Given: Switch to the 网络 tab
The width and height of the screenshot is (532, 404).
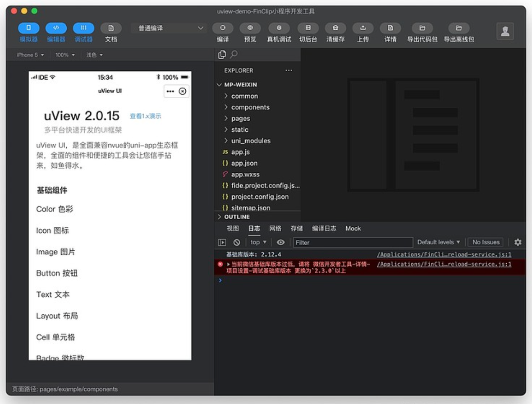Looking at the screenshot, I should click(x=275, y=228).
